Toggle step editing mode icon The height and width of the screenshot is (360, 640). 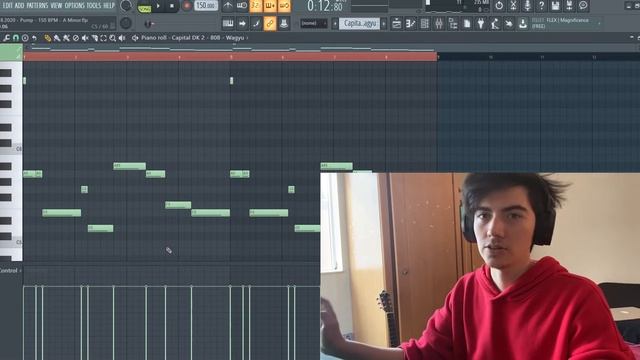(x=256, y=24)
